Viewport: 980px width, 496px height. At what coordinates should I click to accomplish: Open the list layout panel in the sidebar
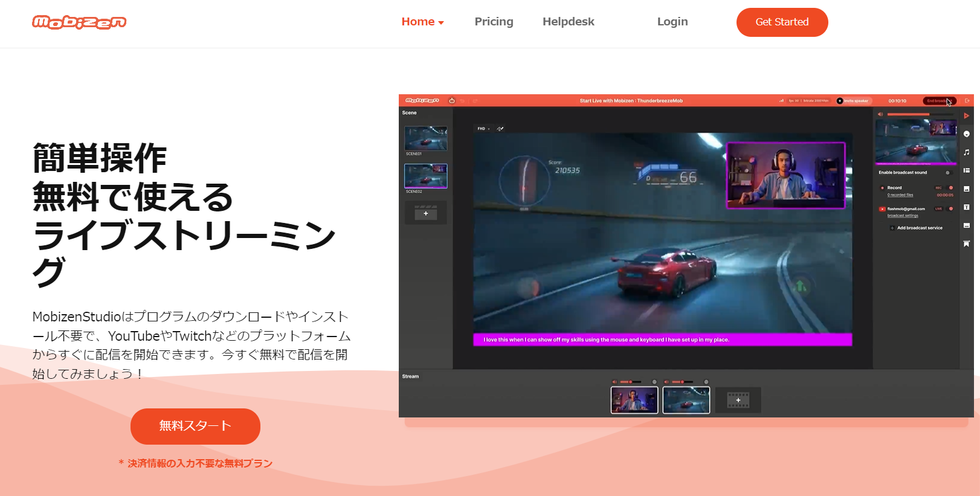click(967, 170)
